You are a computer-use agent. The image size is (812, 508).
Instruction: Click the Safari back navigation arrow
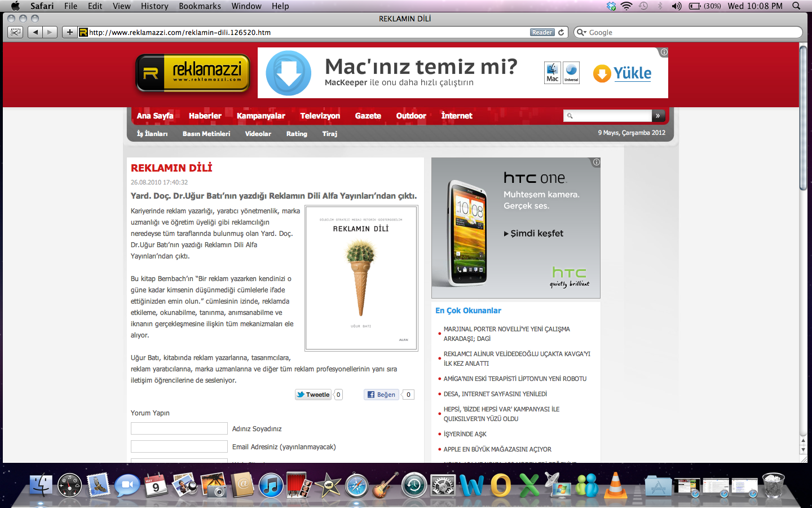coord(36,32)
